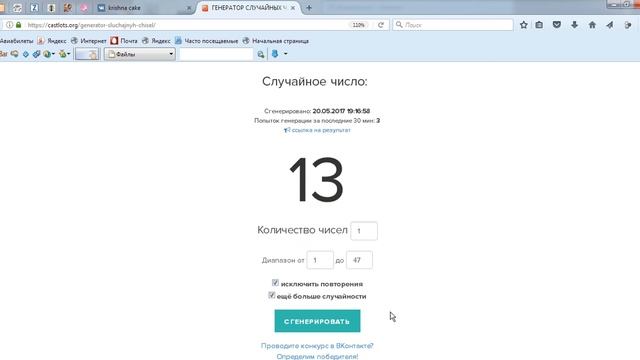Open the Часто посещаемые bookmarks folder
Viewport: 640px width, 360px height.
coord(207,41)
